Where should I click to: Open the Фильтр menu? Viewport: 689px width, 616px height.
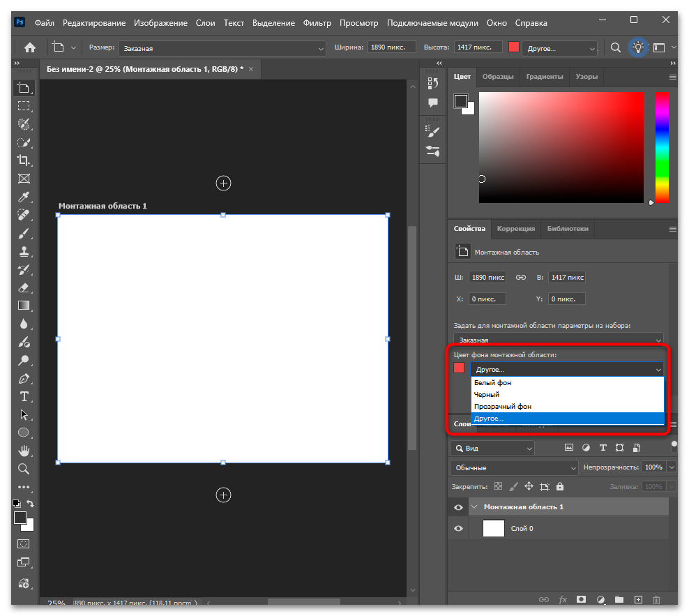317,23
